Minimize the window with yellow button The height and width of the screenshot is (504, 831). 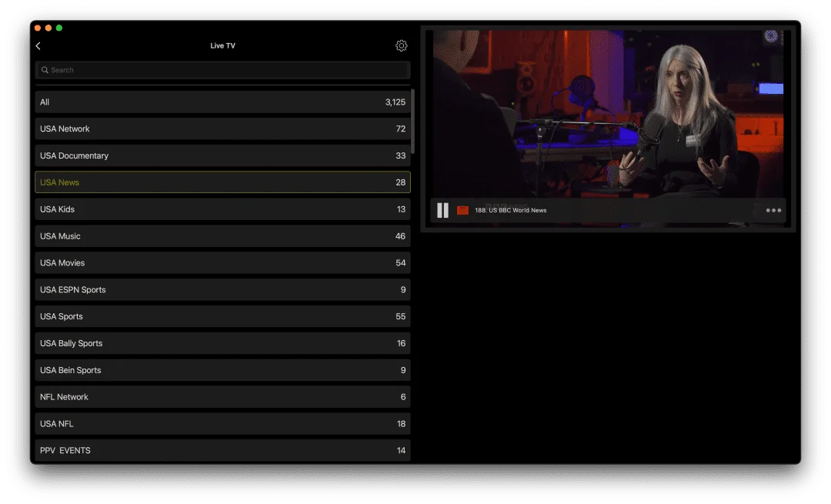pyautogui.click(x=48, y=28)
